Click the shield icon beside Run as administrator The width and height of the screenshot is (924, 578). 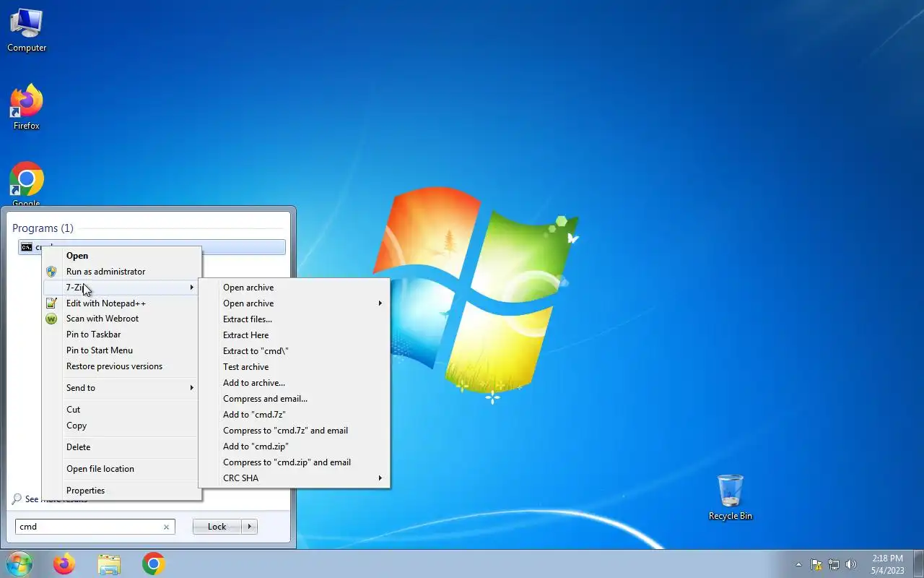point(51,272)
